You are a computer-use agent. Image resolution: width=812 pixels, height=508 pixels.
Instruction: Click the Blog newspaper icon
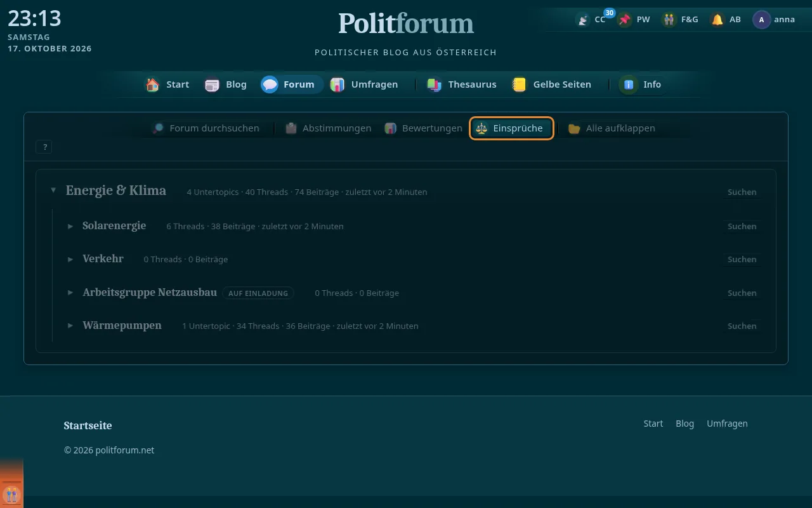pos(213,84)
